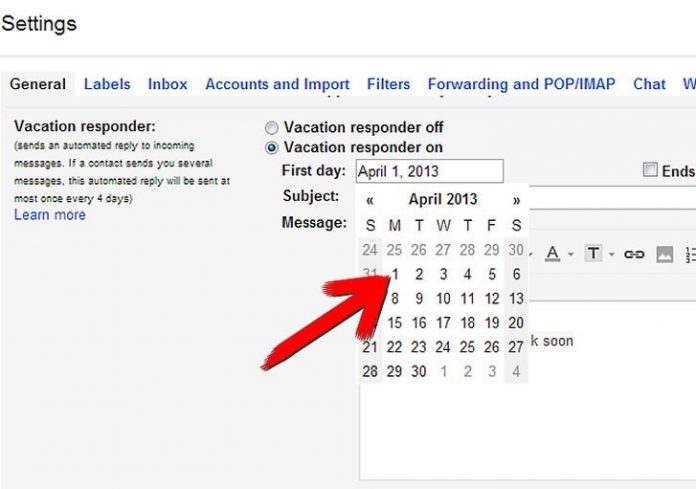Image resolution: width=696 pixels, height=489 pixels.
Task: Open Forwarding and POP/IMAP tab
Action: click(x=521, y=84)
